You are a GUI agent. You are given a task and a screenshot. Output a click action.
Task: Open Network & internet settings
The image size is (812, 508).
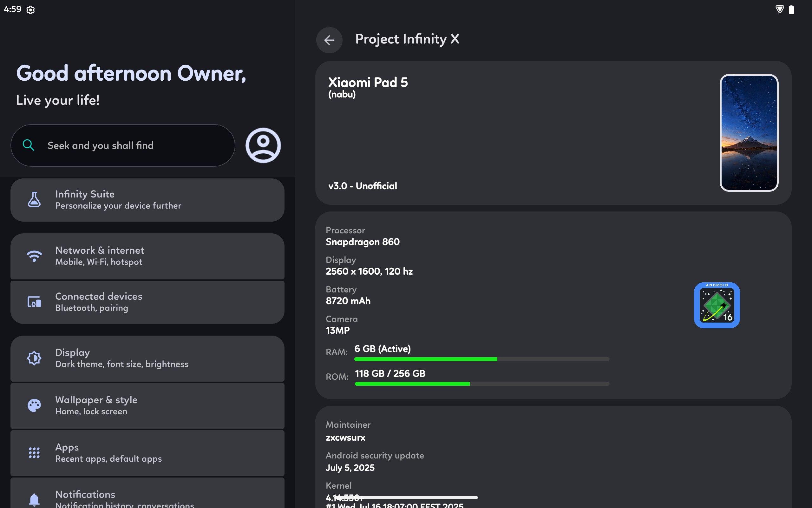point(147,256)
